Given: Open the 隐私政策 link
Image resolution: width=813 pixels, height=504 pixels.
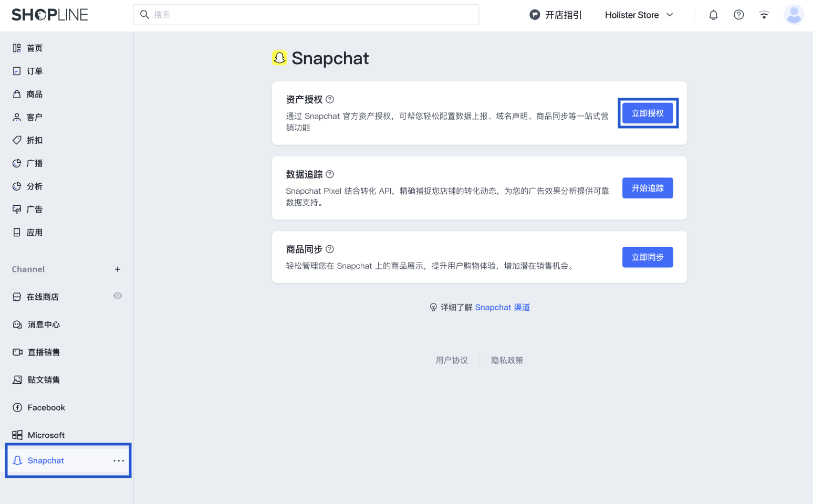Looking at the screenshot, I should tap(507, 360).
